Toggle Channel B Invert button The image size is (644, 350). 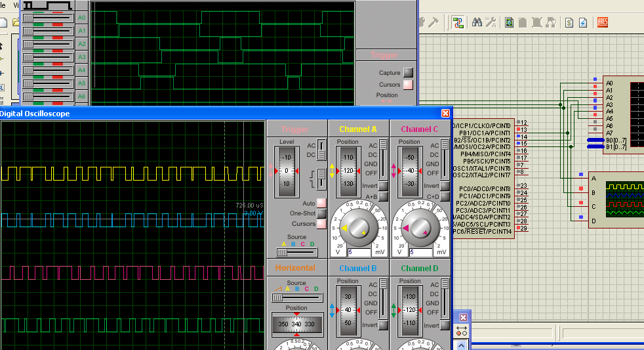(383, 325)
